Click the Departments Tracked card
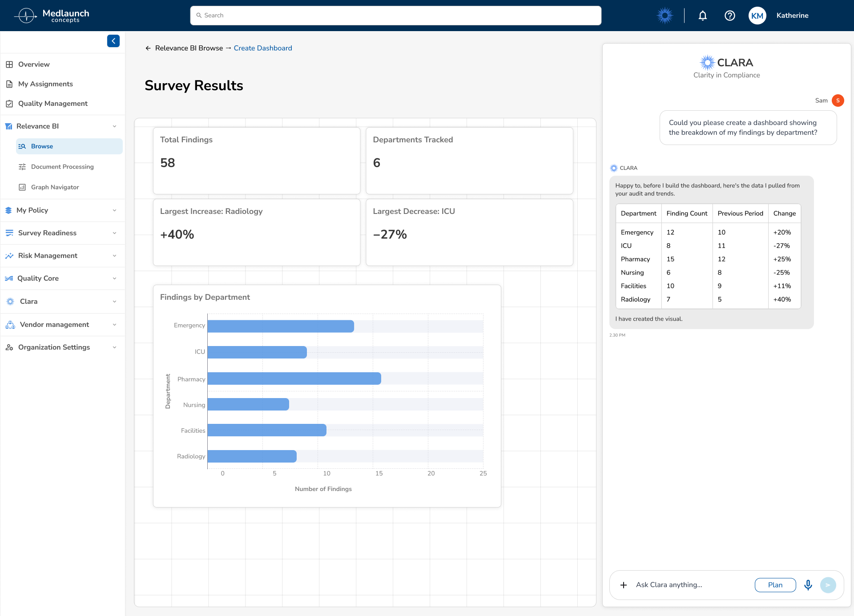This screenshot has width=854, height=616. coord(469,161)
